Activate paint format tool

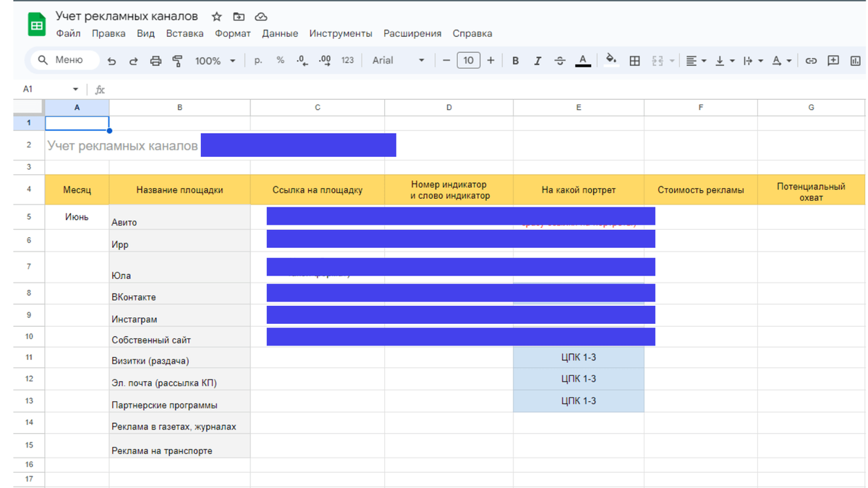[x=177, y=61]
